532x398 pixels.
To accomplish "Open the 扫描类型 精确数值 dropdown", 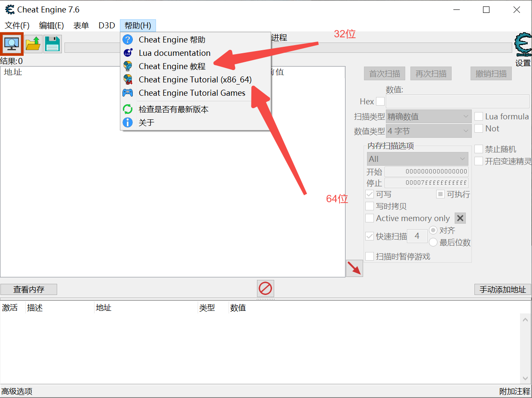I will click(429, 116).
